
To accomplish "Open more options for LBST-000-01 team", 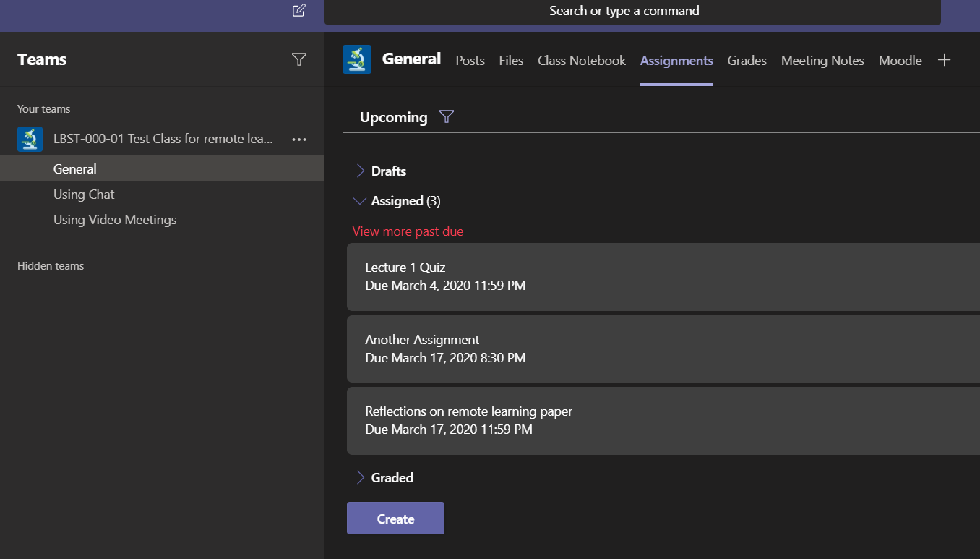I will point(298,139).
